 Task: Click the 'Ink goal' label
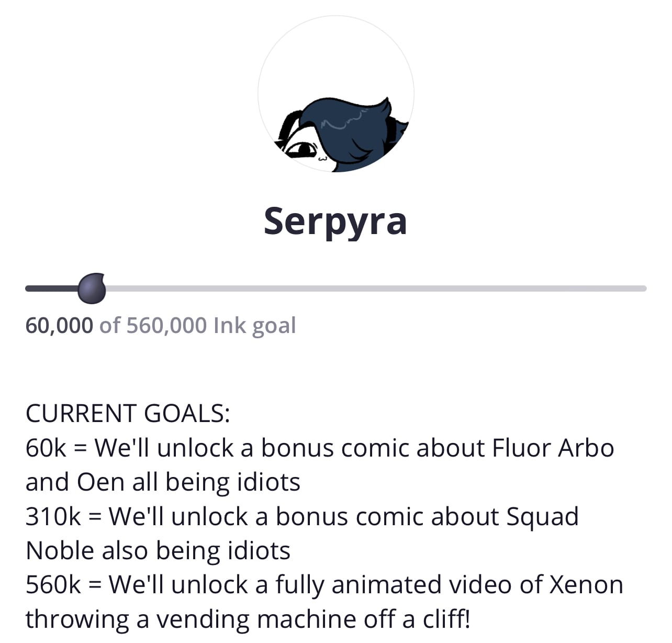pyautogui.click(x=254, y=326)
